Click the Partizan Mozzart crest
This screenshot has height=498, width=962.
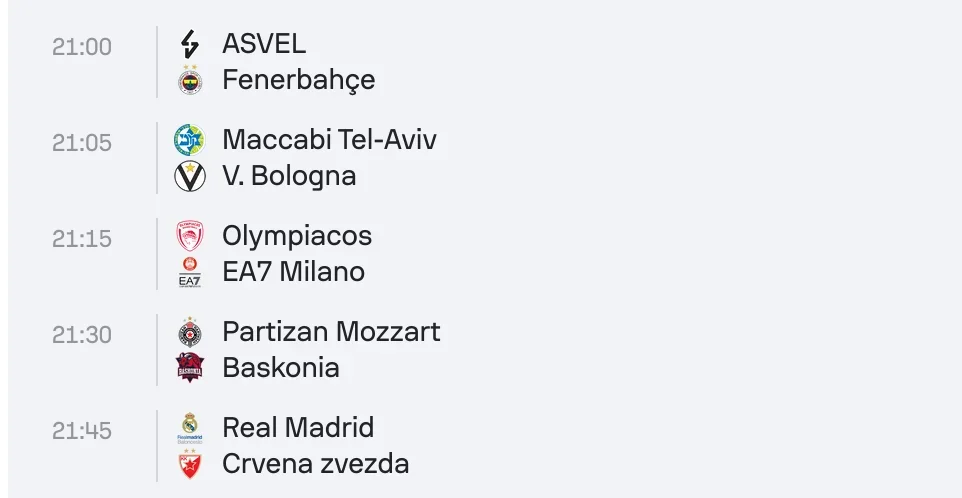point(189,332)
